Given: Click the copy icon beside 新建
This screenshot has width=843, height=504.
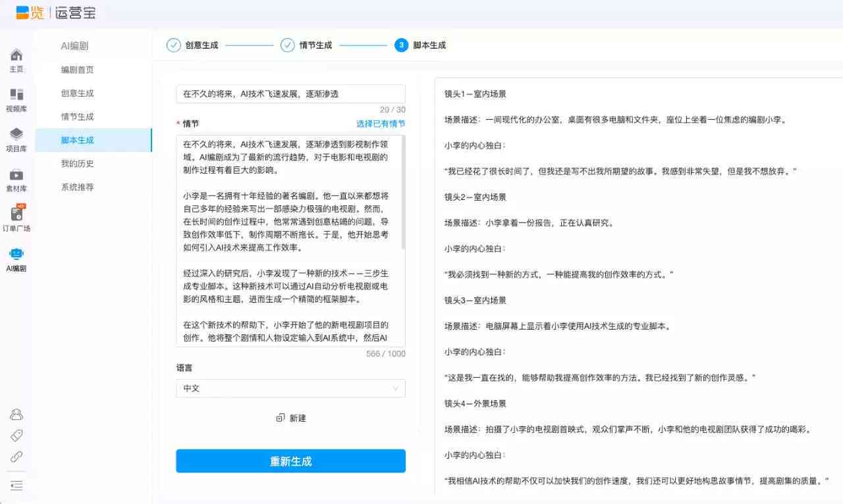Looking at the screenshot, I should pyautogui.click(x=280, y=418).
